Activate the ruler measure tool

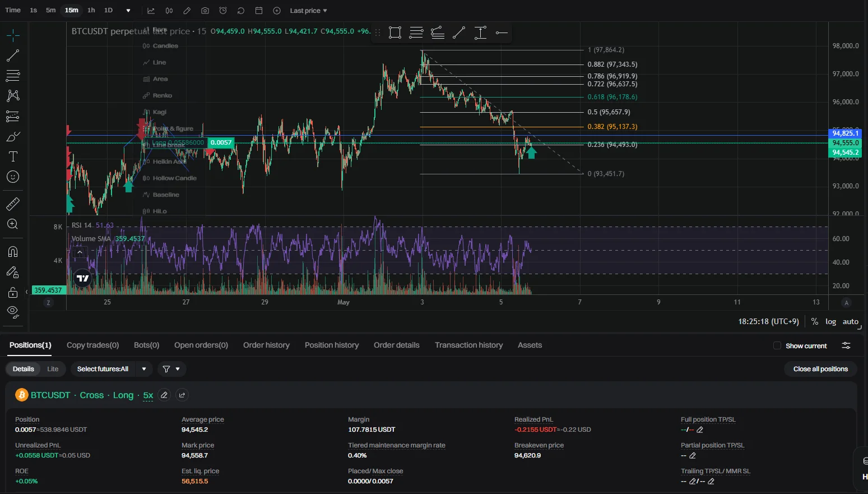(12, 204)
